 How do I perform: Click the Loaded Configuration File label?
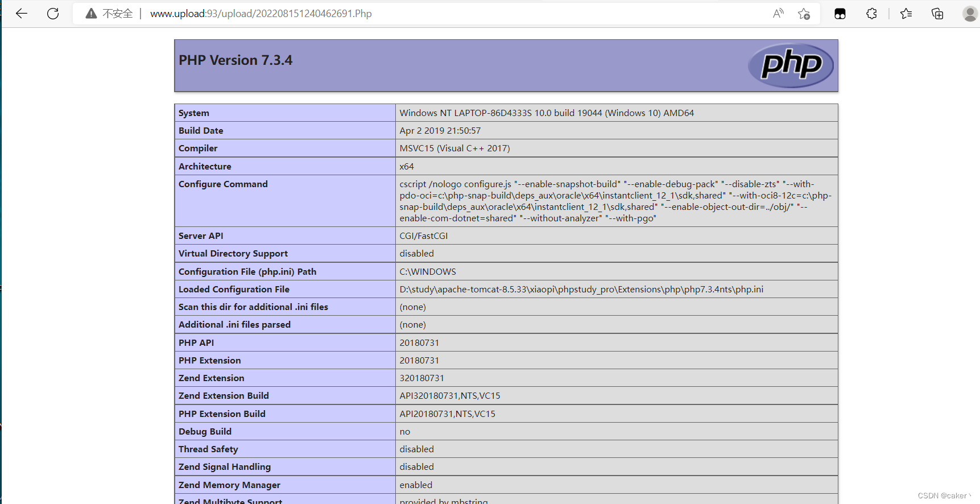click(234, 290)
